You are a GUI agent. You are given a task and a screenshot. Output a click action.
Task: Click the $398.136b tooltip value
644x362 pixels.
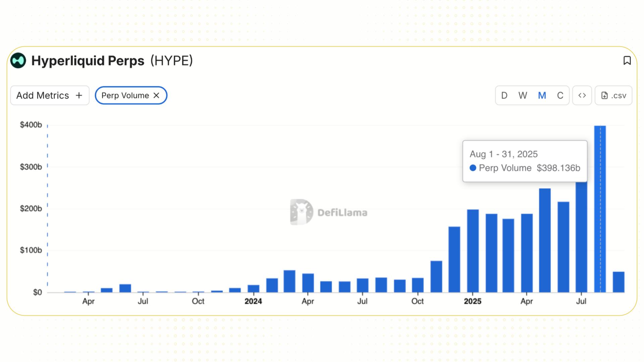click(558, 168)
